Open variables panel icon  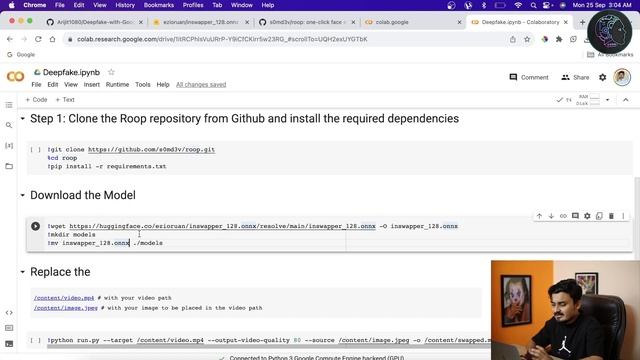[9, 146]
